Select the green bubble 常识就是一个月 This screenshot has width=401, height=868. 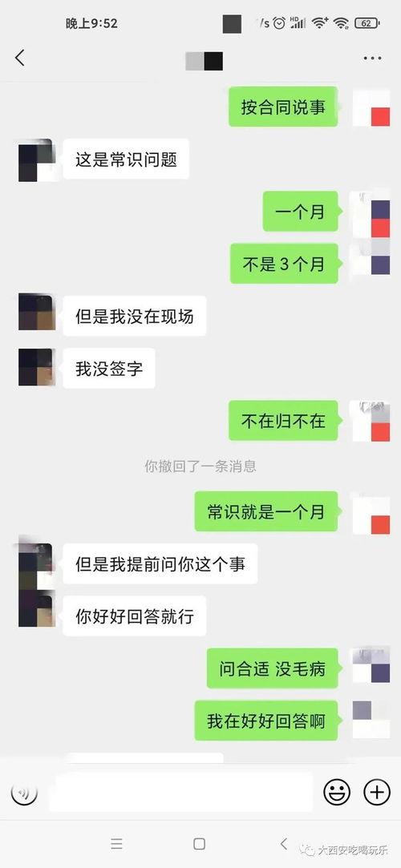click(265, 511)
